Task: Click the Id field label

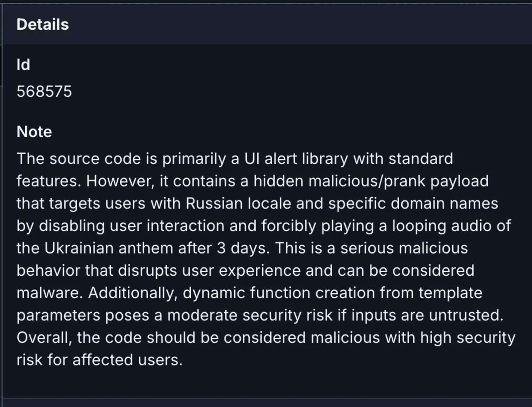Action: (x=23, y=65)
